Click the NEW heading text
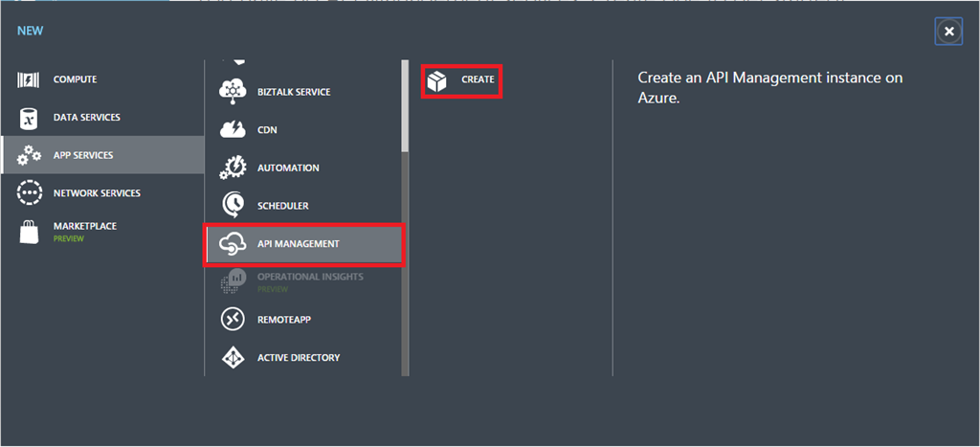 [30, 31]
